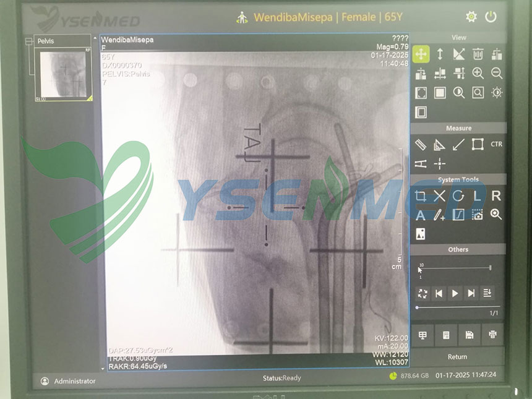The height and width of the screenshot is (399, 532).
Task: Place the L side marker
Action: tap(477, 197)
